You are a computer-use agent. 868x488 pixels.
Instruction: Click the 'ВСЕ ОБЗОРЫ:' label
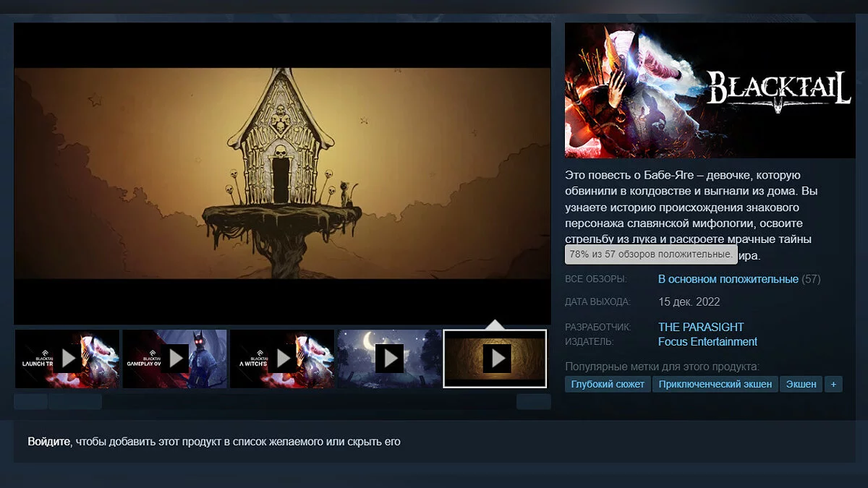[596, 280]
